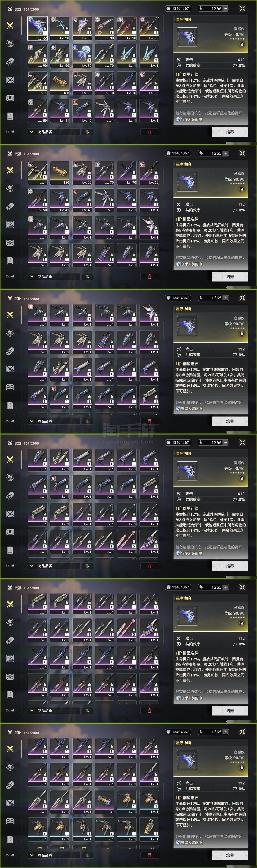257x868 pixels.
Task: Switch to topmost demon-mask echo category tab
Action: pyautogui.click(x=10, y=43)
